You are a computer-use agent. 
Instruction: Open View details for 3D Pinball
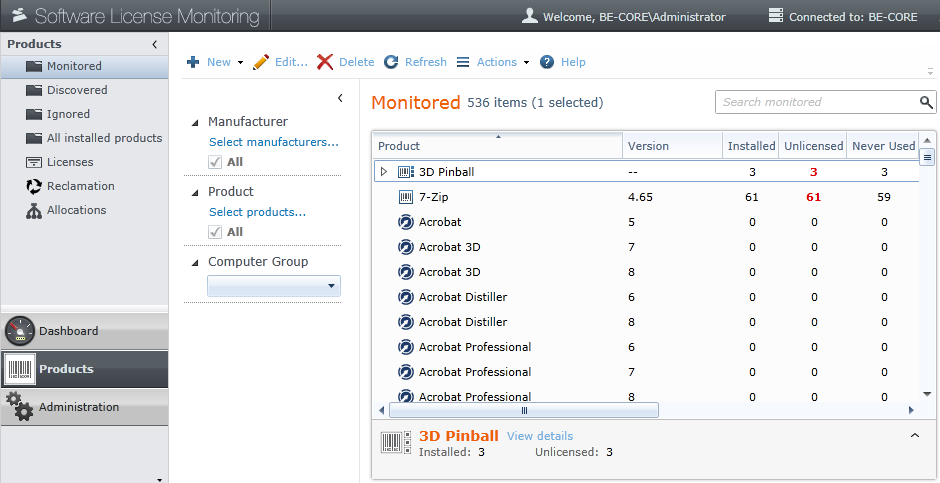click(540, 436)
